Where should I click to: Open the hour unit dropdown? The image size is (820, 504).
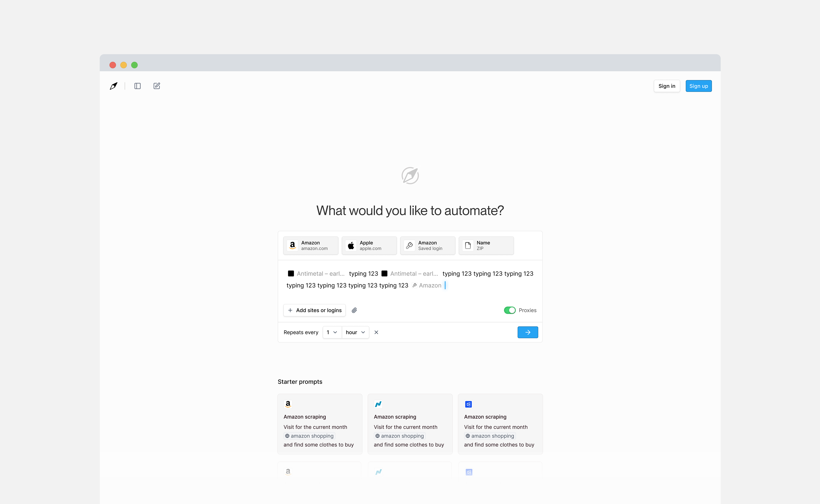[x=355, y=332]
